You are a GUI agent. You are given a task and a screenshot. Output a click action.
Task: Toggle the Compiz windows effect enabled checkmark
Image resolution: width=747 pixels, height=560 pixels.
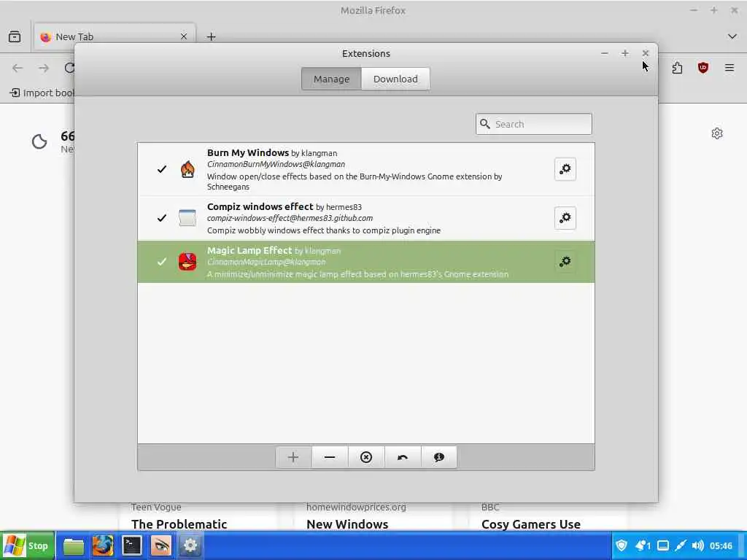162,217
